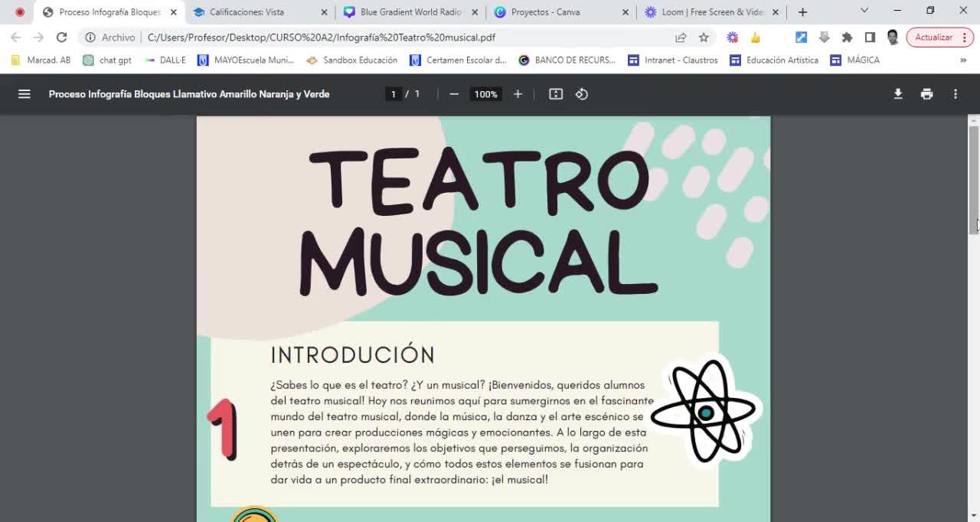Open a new browser tab
980x522 pixels.
(802, 12)
